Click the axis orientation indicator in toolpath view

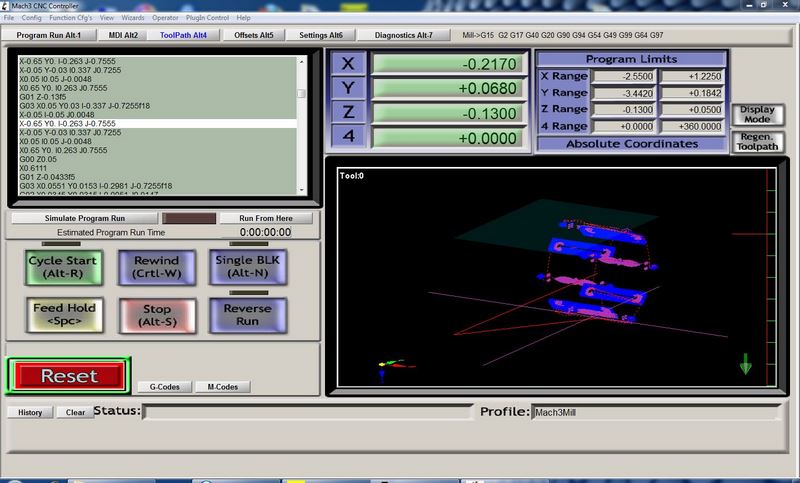(395, 368)
